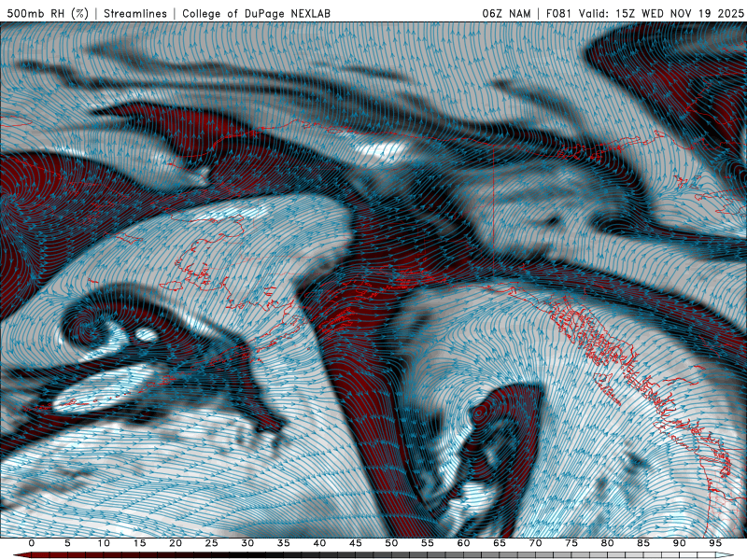Screen dimensions: 747x560
Task: Click the '25' value on the color scale
Action: 212,543
